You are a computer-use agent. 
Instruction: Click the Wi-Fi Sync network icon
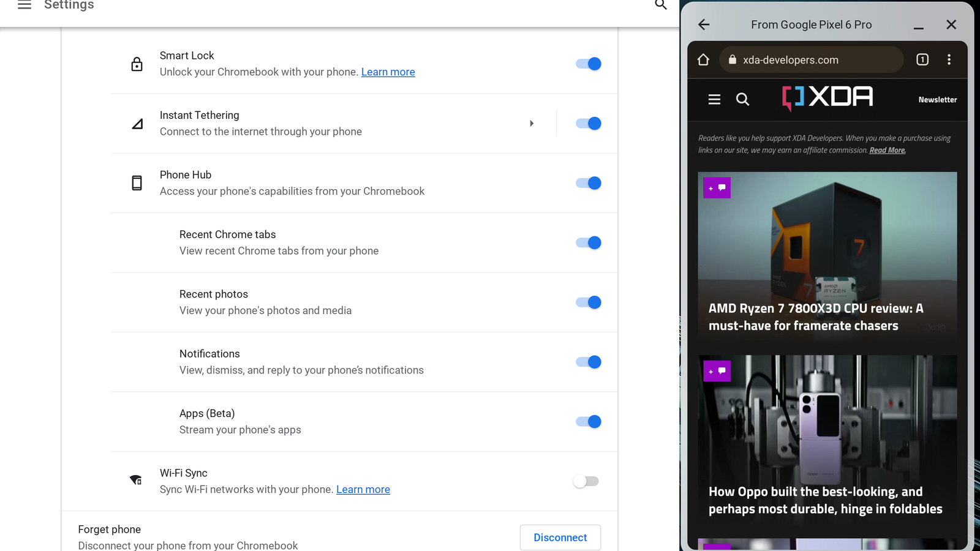pyautogui.click(x=136, y=481)
